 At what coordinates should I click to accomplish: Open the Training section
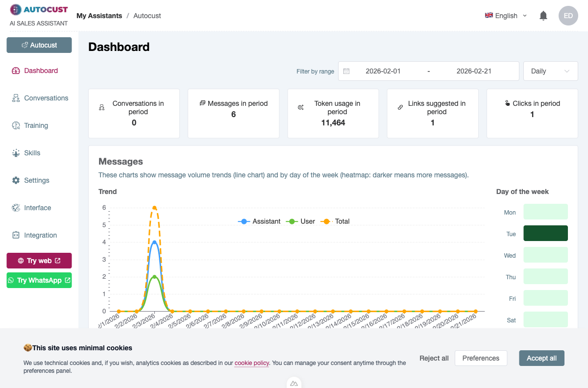point(36,125)
